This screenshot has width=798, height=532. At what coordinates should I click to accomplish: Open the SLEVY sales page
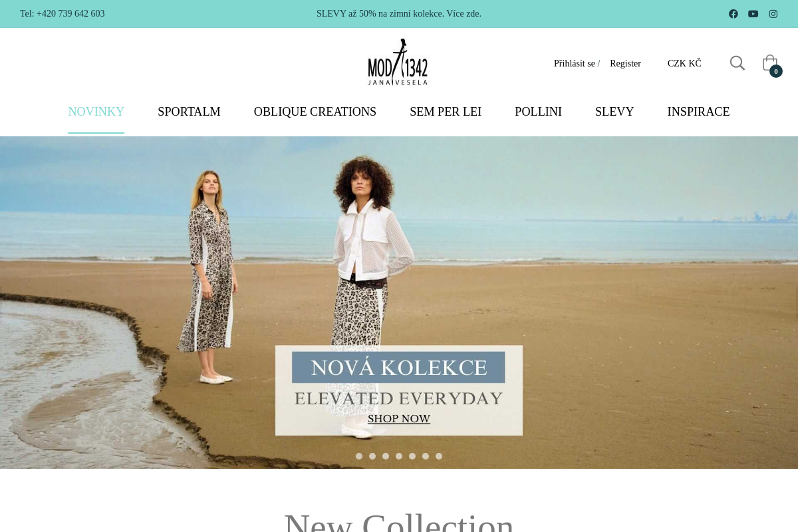(x=614, y=112)
